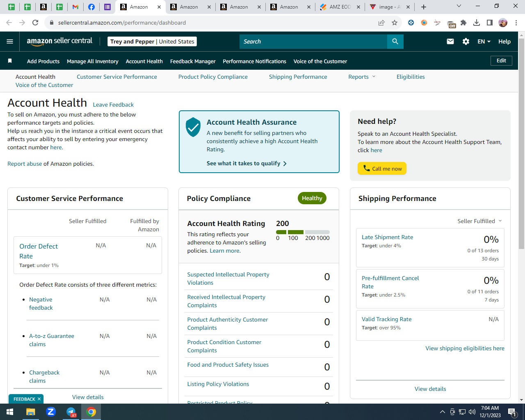Click the browser address bar URL
This screenshot has height=420, width=525.
tap(122, 23)
